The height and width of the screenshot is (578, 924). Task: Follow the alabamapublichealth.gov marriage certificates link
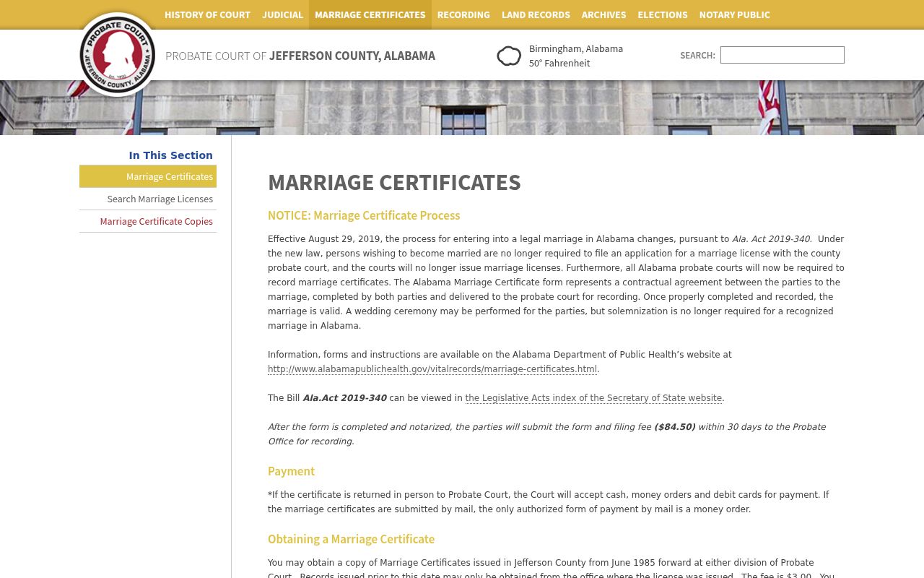[432, 369]
